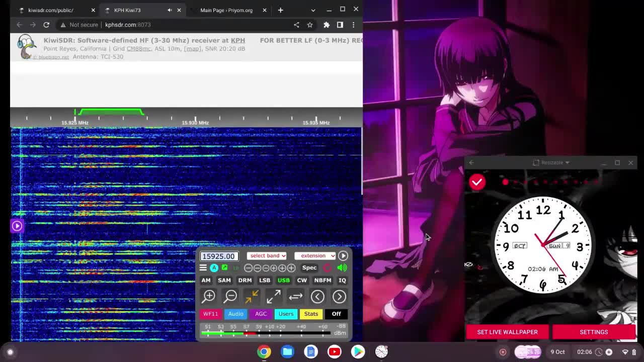
Task: Open the Audio settings tab
Action: [x=235, y=314]
